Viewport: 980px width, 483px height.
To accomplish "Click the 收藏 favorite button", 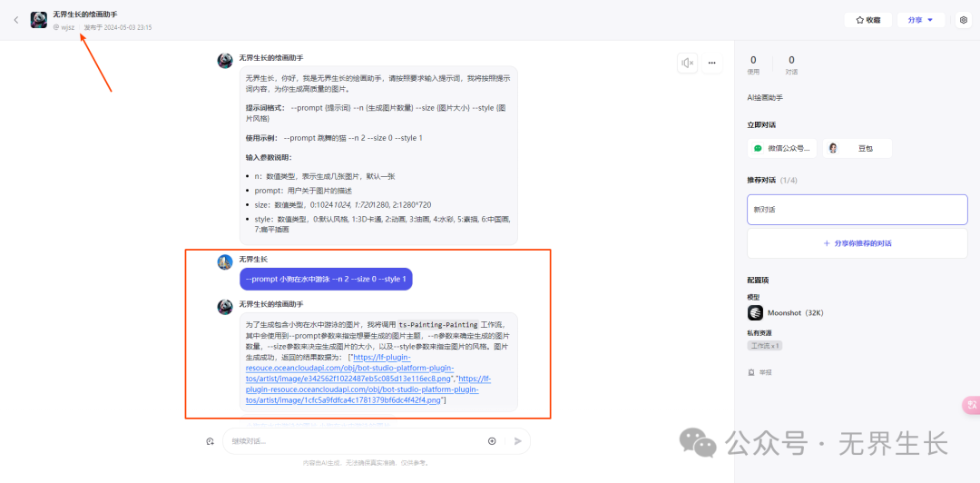I will [868, 20].
